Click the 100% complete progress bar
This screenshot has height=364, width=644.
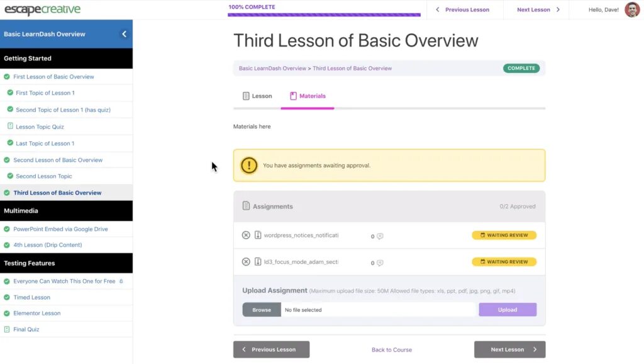coord(324,14)
